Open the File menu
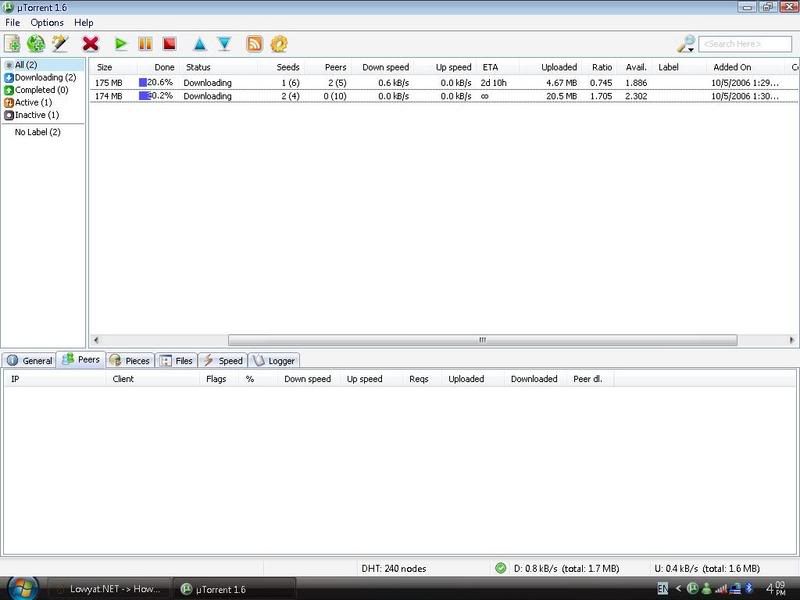Viewport: 800px width, 600px height. pyautogui.click(x=12, y=22)
